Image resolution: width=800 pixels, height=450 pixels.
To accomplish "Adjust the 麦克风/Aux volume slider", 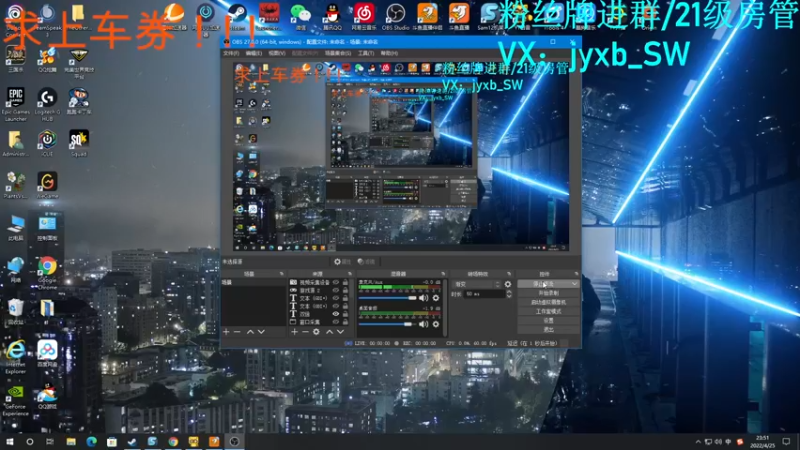I will tap(388, 298).
